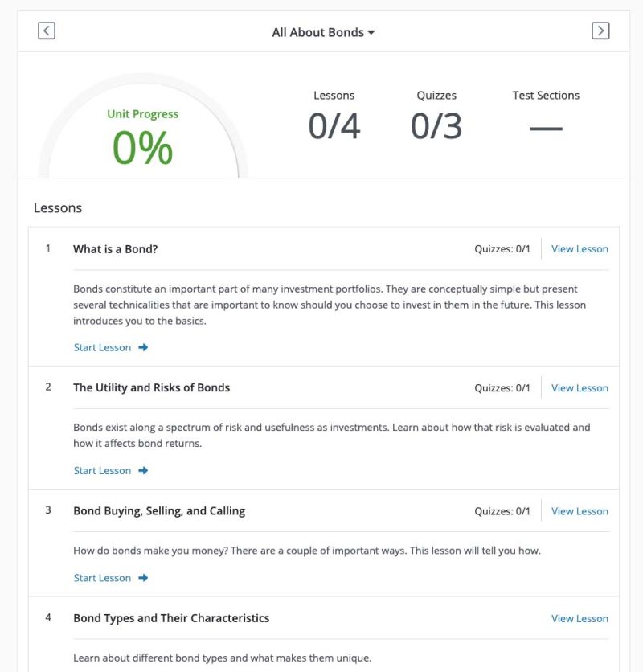Start the Bond Buying, Selling, and Calling lesson
The image size is (643, 672).
point(102,578)
